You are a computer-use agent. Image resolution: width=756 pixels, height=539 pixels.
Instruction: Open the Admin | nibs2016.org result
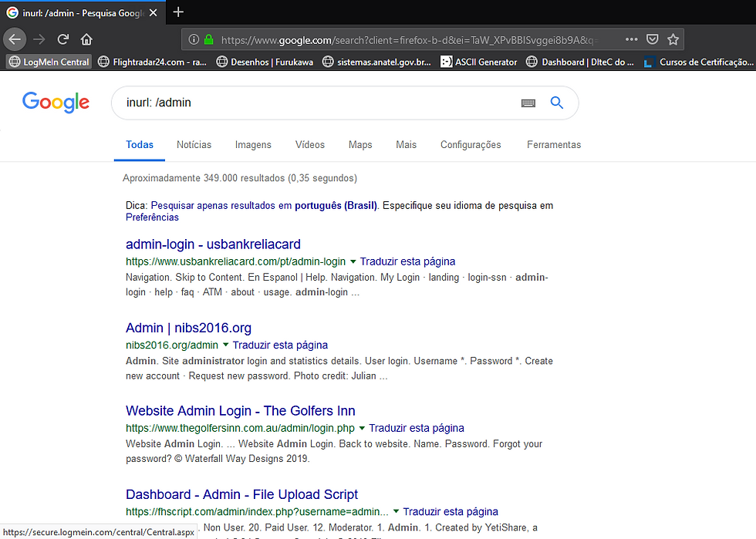coord(188,328)
